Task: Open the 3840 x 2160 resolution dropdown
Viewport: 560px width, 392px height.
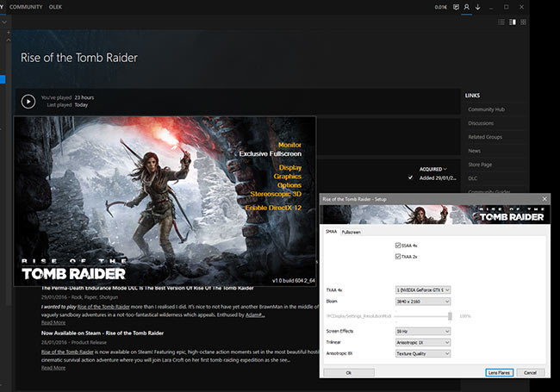Action: pyautogui.click(x=423, y=302)
